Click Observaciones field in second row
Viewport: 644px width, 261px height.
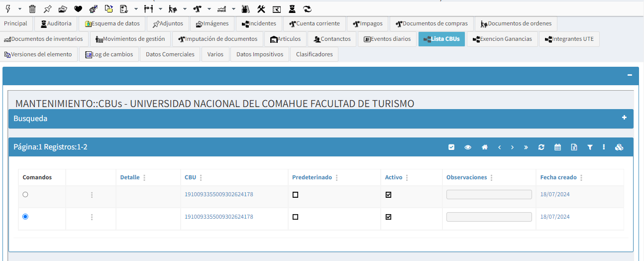(489, 217)
